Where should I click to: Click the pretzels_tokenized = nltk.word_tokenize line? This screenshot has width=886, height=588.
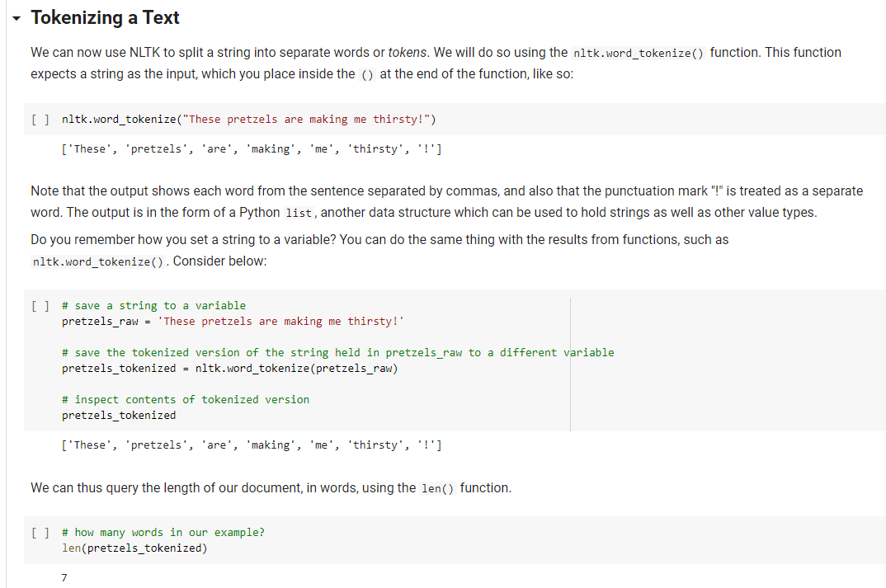click(230, 369)
